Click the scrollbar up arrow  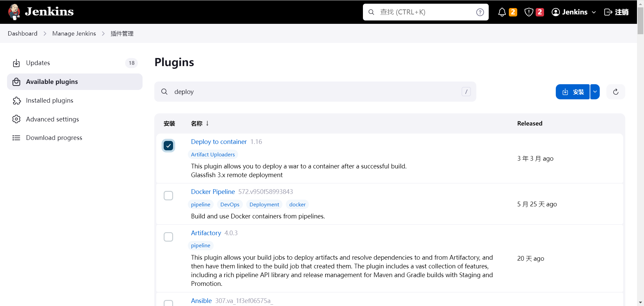pos(640,3)
